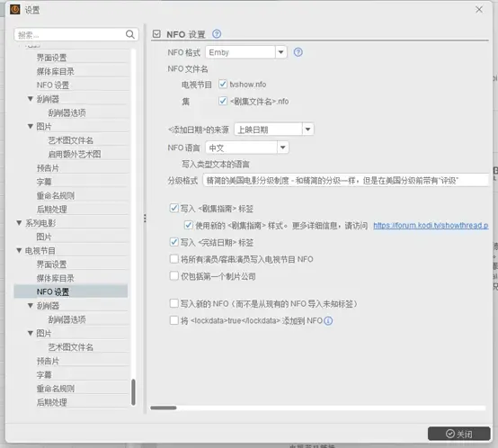Open the forum.kodi.tv showthread link

431,226
